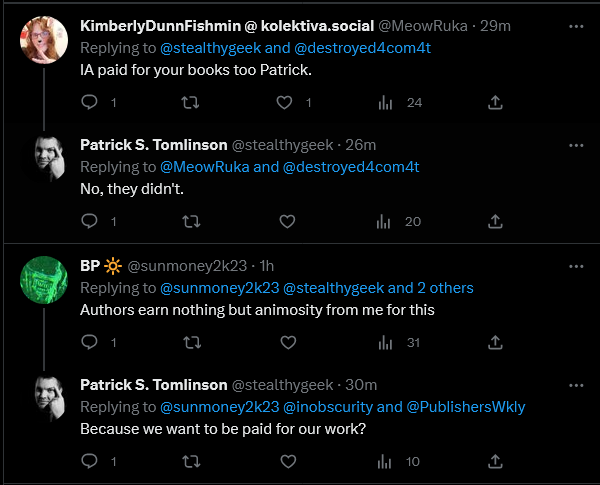Reply to KimberlyDunnFishmin's tweet

tap(90, 102)
